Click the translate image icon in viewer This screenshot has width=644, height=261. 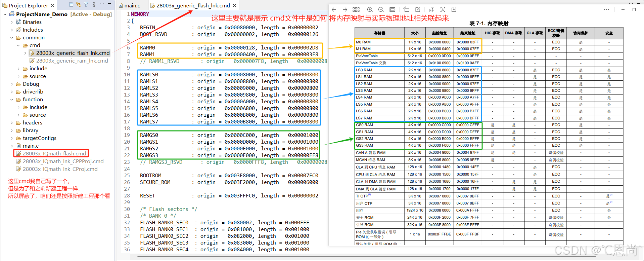(431, 9)
